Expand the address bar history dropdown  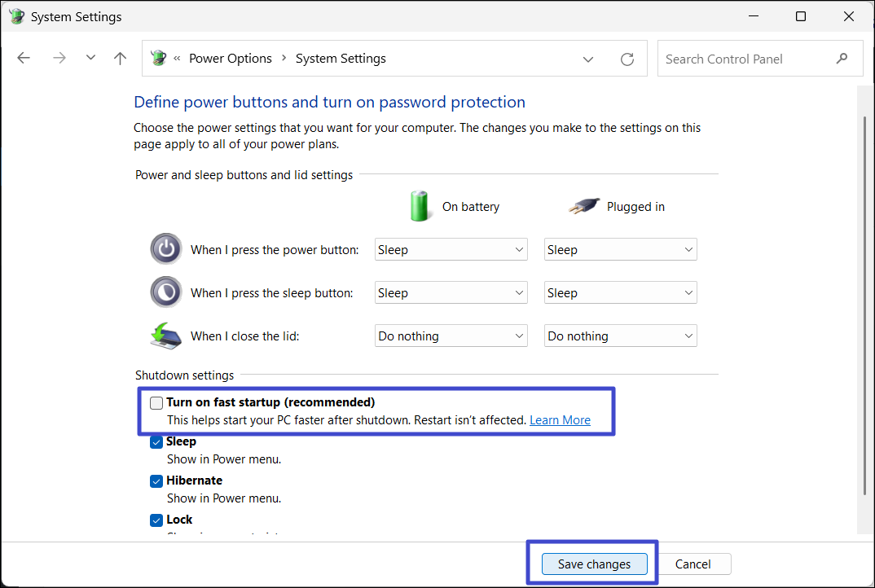click(588, 59)
